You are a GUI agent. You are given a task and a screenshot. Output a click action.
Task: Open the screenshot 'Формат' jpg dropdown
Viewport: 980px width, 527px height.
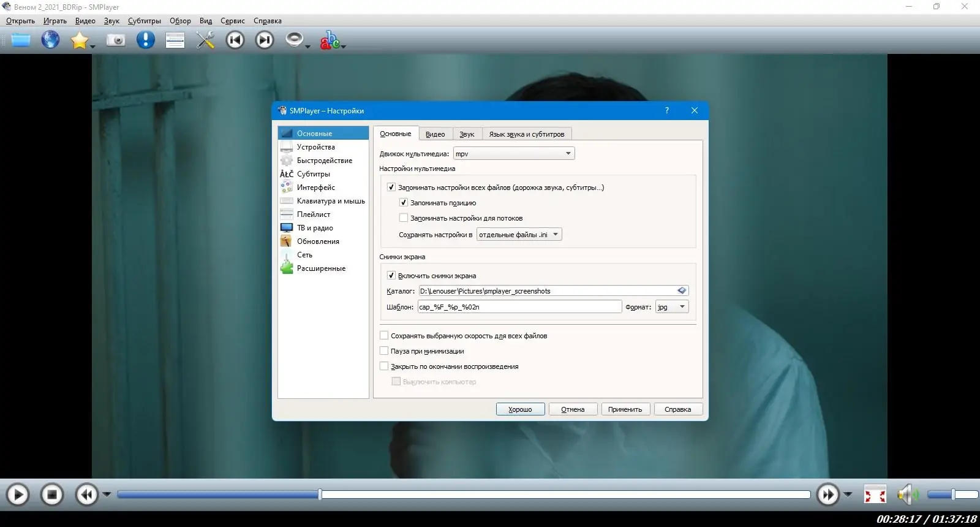tap(672, 307)
